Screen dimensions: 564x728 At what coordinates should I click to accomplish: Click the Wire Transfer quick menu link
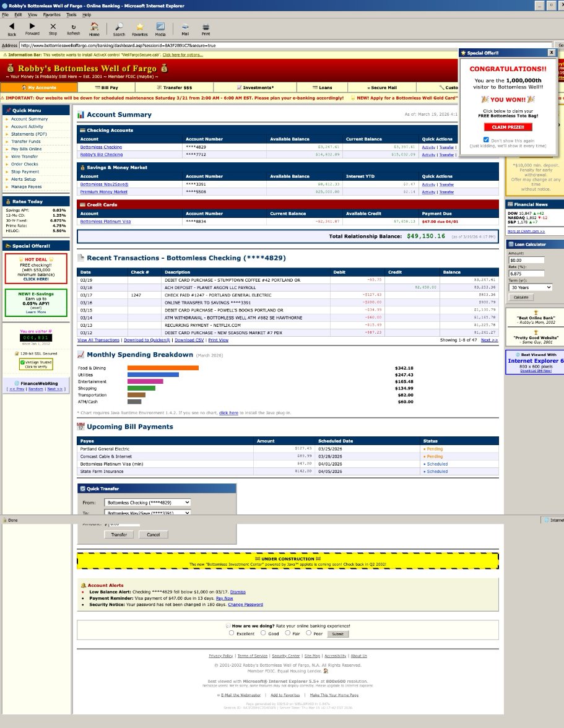coord(25,157)
